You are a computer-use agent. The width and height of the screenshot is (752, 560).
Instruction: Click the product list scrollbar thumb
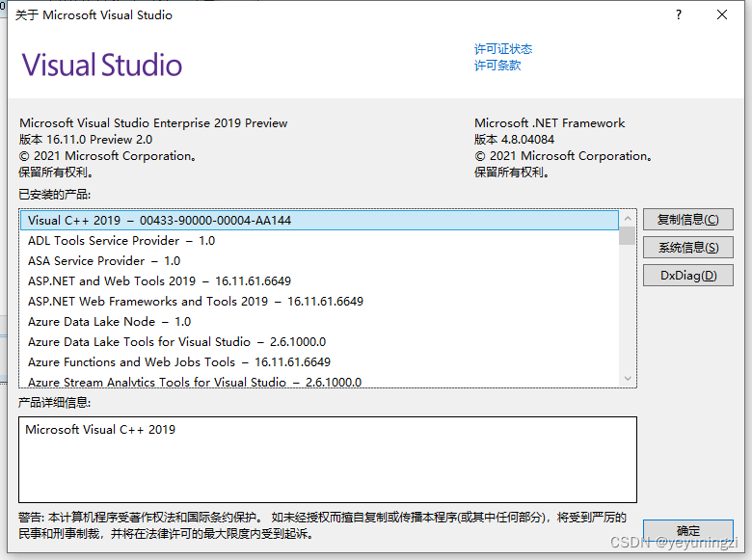[x=628, y=236]
